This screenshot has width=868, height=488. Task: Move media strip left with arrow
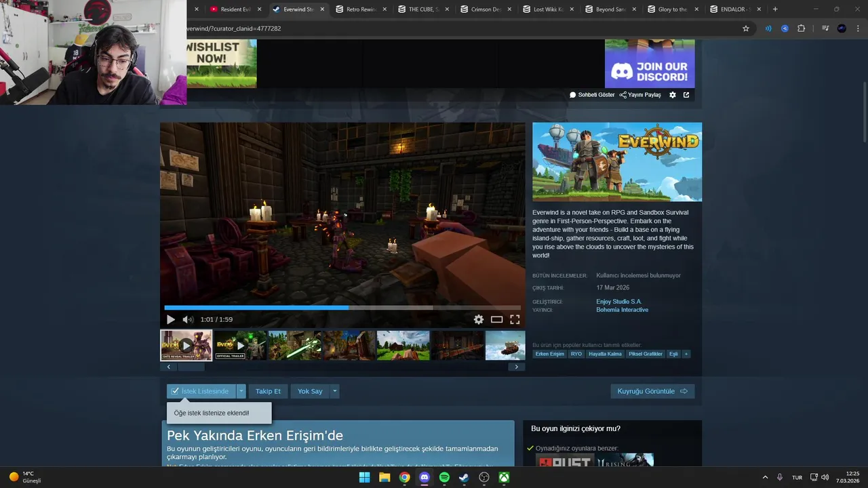point(168,367)
